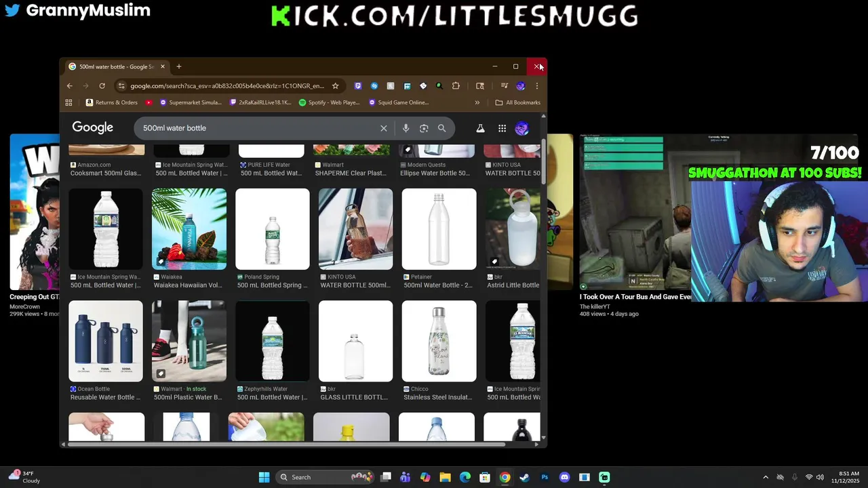This screenshot has width=868, height=488.
Task: Click the Chrome address bar URL
Action: (227, 86)
